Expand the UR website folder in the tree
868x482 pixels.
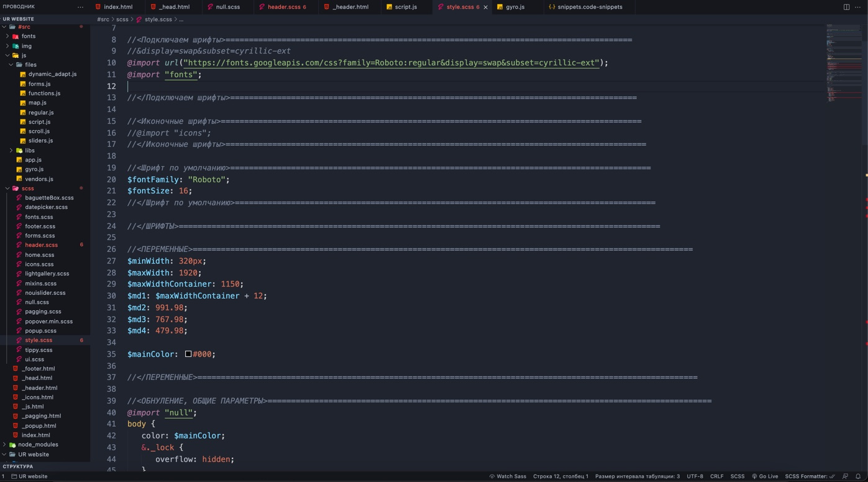click(x=34, y=455)
